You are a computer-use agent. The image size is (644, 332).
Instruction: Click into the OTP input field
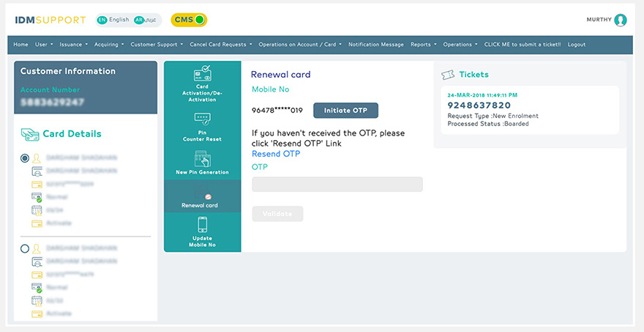click(x=337, y=185)
